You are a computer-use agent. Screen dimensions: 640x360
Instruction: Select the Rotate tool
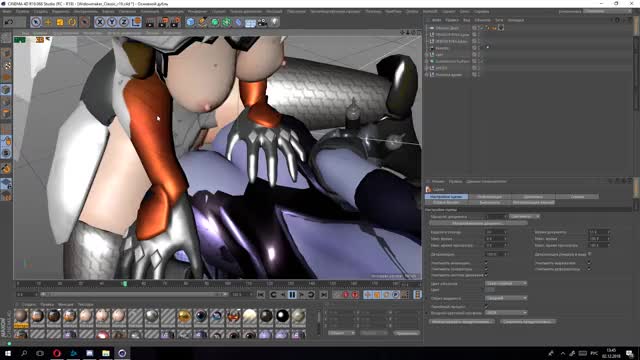(72, 22)
